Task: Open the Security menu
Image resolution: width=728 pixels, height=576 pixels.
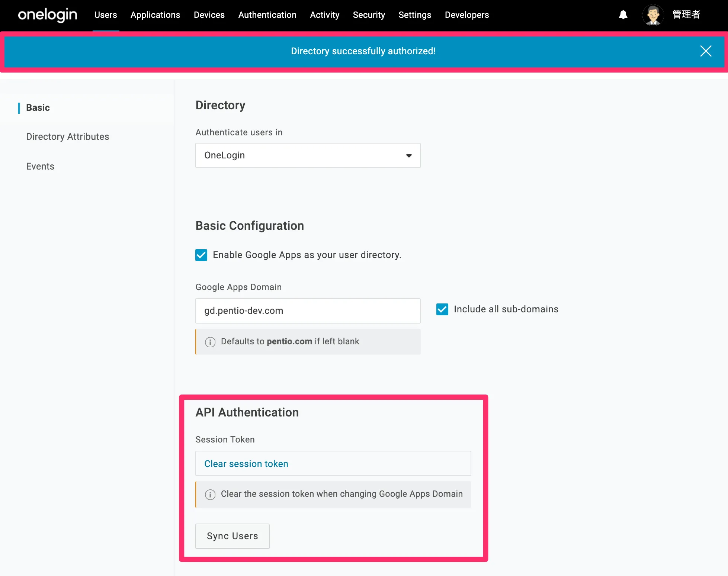Action: click(369, 15)
